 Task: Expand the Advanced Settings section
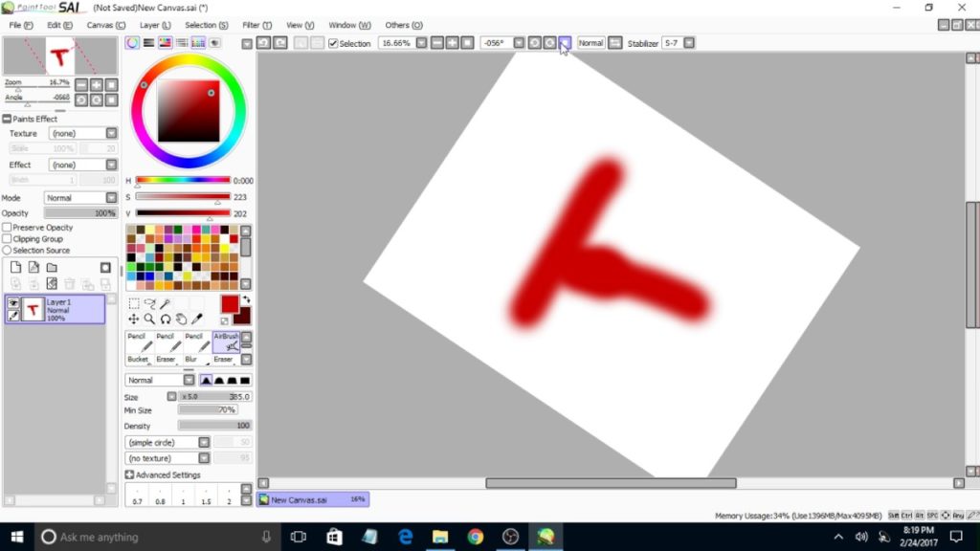(130, 474)
